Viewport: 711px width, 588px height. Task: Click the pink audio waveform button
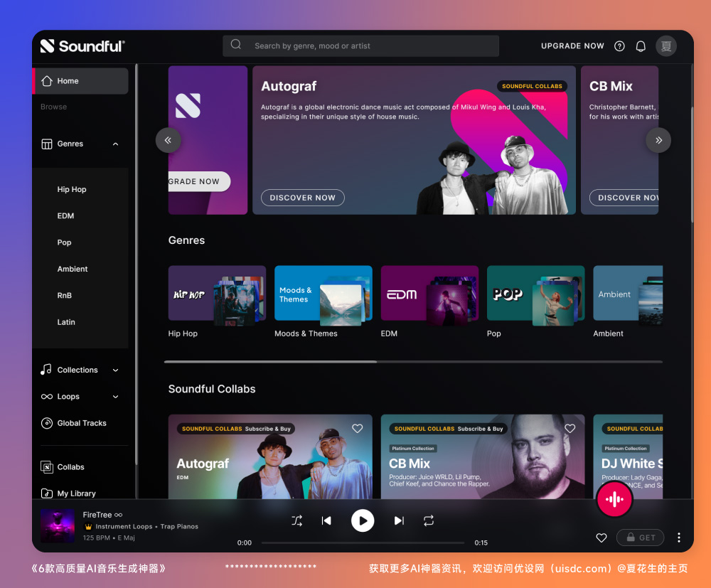click(x=614, y=500)
